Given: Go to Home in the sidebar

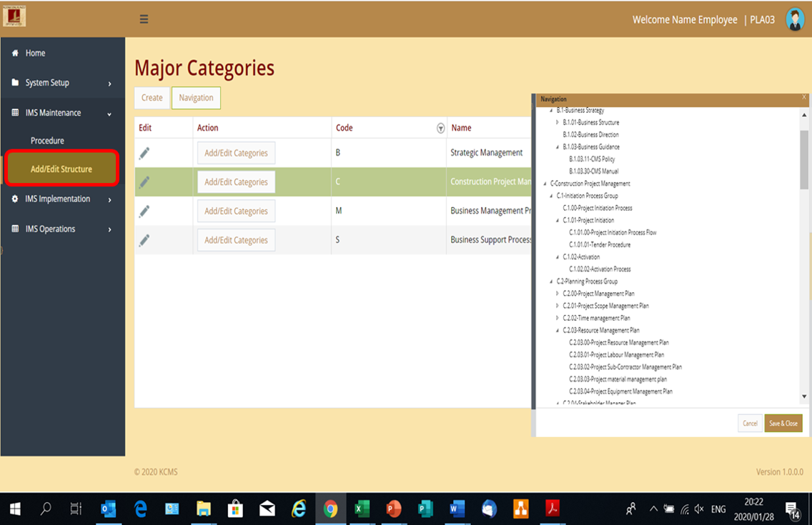Looking at the screenshot, I should coord(35,54).
